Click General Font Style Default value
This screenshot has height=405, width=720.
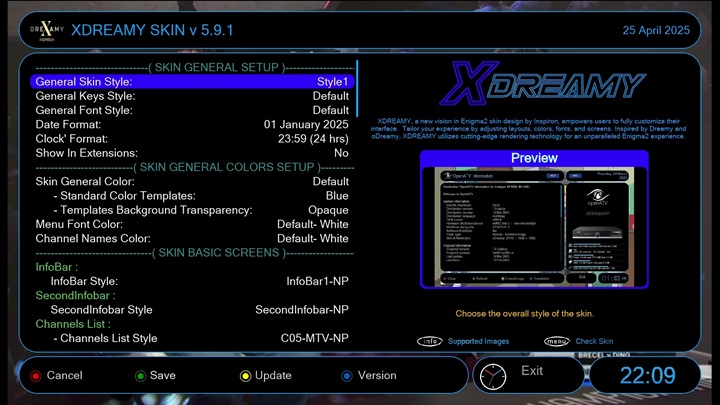click(x=331, y=110)
